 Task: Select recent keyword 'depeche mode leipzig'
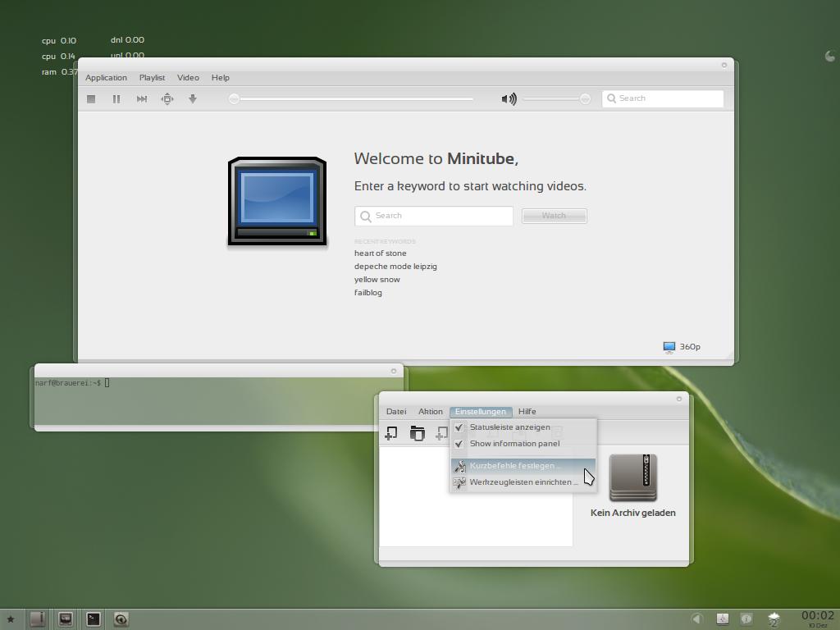395,267
